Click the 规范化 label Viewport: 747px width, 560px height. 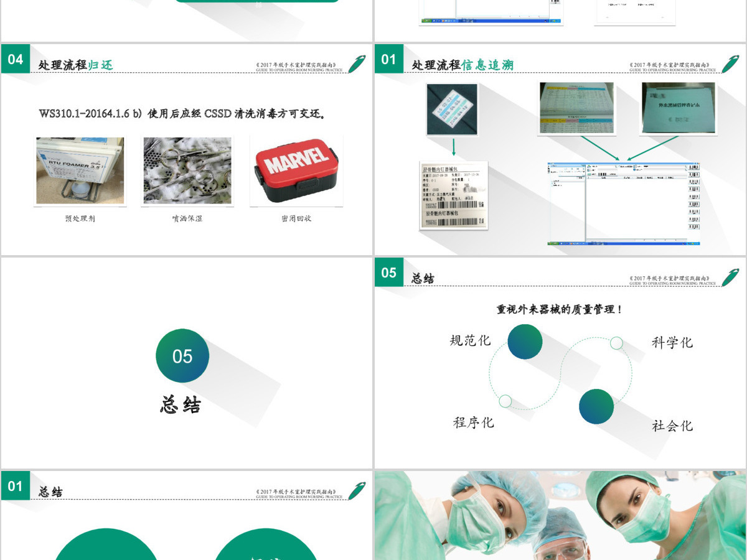[470, 340]
